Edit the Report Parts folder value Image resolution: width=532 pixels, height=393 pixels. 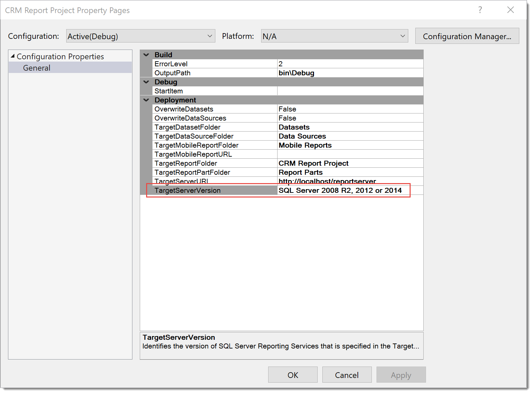coord(350,172)
